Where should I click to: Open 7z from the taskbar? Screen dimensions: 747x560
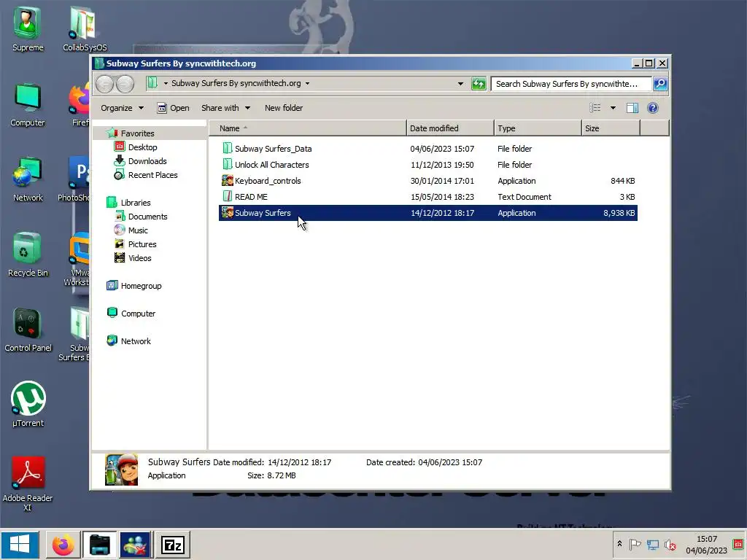coord(172,545)
